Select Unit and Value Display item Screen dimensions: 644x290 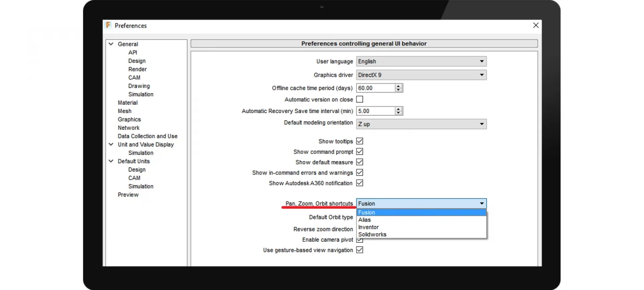146,145
